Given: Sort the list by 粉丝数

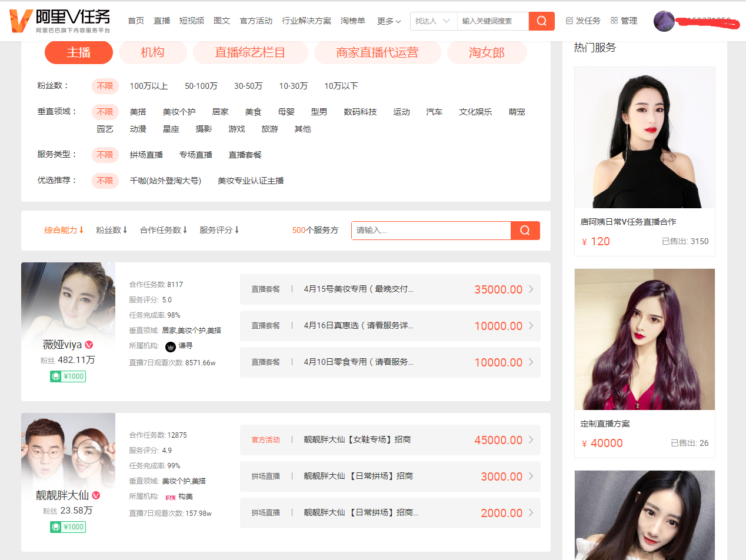Looking at the screenshot, I should (112, 231).
